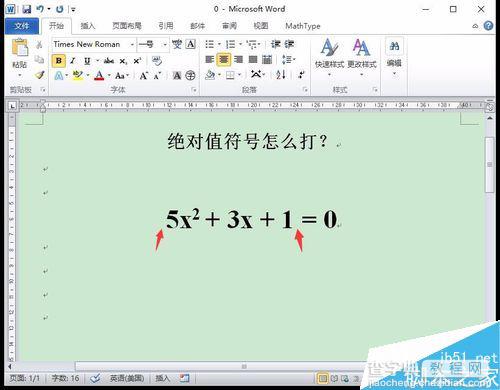Click the Bullets list icon
500x390 pixels.
pos(209,44)
